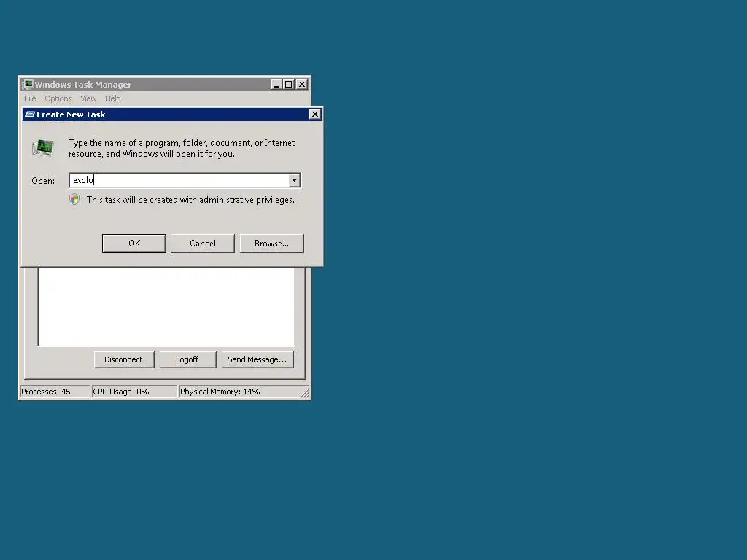Viewport: 747px width, 560px height.
Task: Close the Create New Task dialog
Action: pyautogui.click(x=315, y=114)
